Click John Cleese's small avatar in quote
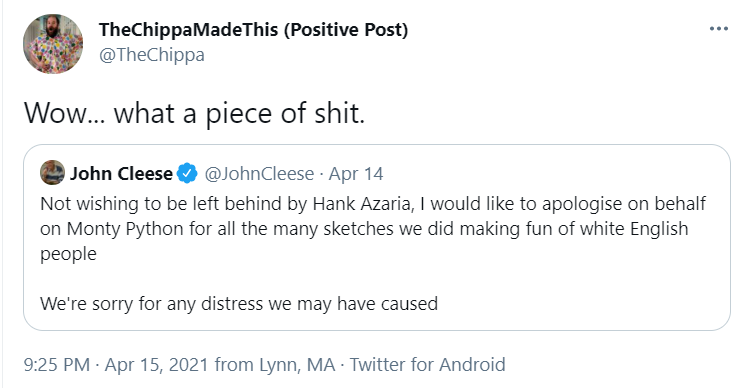Viewport: 750px width, 388px height. click(52, 173)
